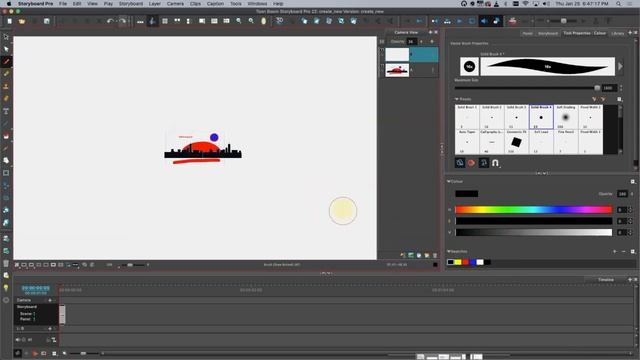Click the magnet snap icon under presets
This screenshot has width=640, height=360.
[x=496, y=163]
